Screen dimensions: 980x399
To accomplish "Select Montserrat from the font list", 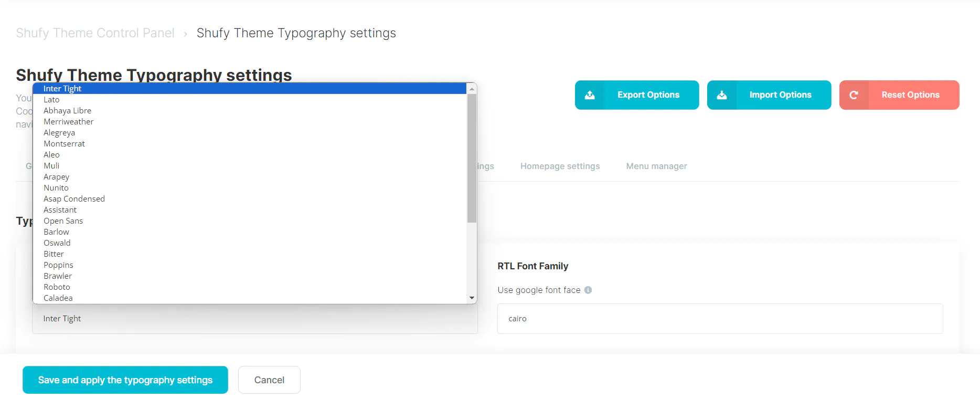I will (64, 144).
